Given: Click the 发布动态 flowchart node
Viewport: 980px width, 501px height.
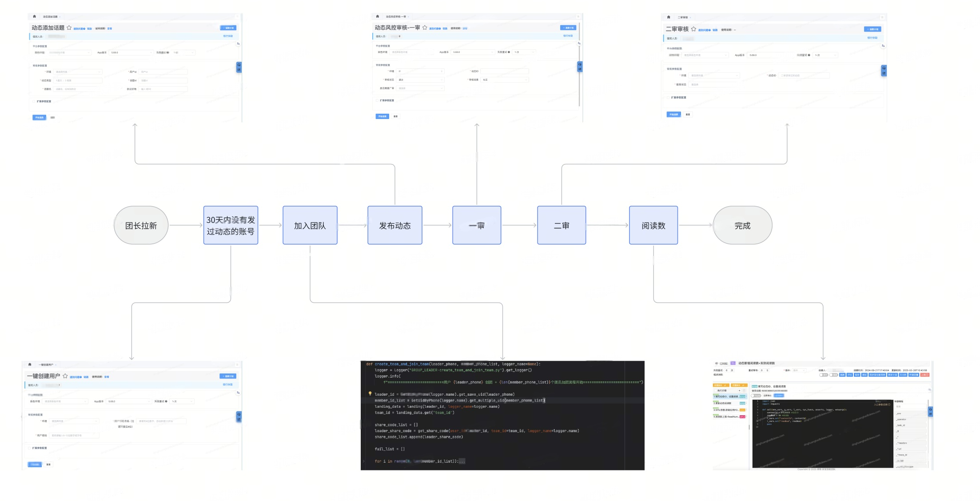Looking at the screenshot, I should 394,225.
